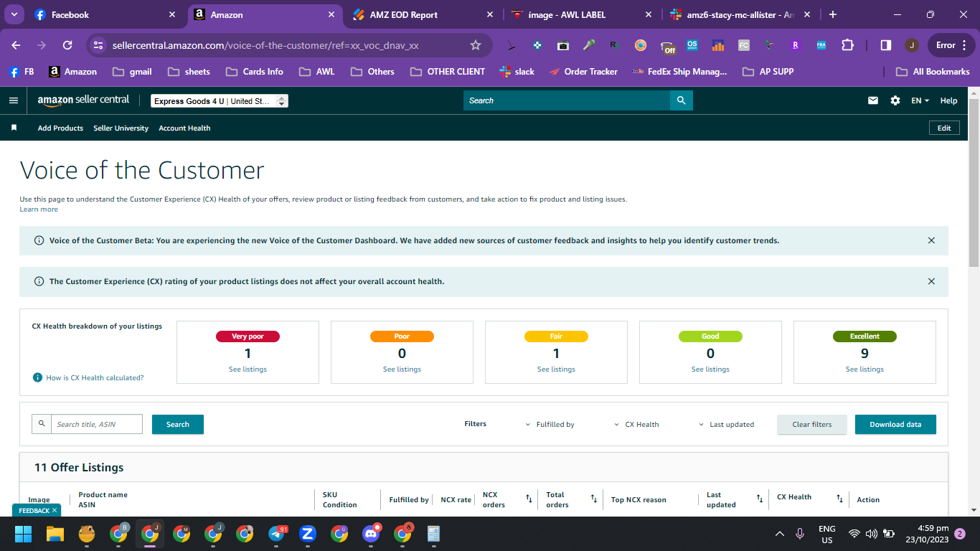Screen dimensions: 980x551
Task: Dismiss the CX rating account health banner
Action: point(931,281)
